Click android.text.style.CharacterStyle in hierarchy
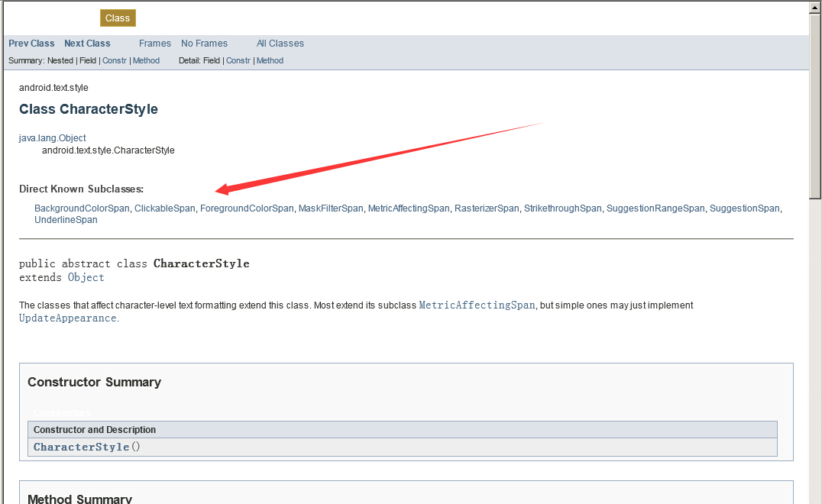 point(108,150)
